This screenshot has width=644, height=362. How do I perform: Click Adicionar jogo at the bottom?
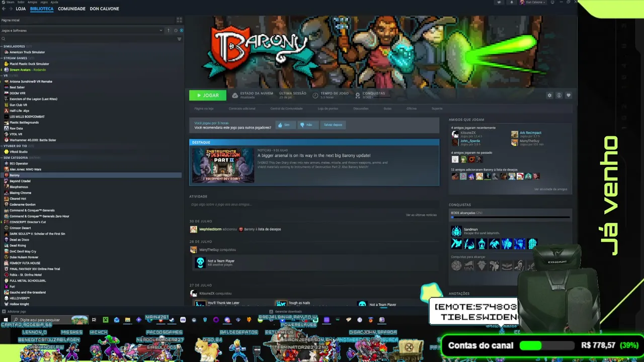(x=15, y=312)
